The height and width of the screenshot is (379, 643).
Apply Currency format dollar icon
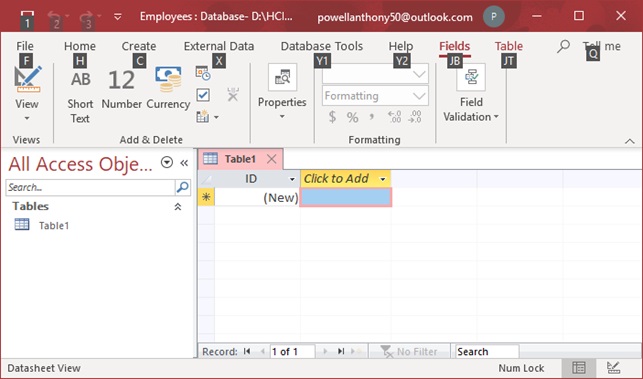pyautogui.click(x=332, y=117)
